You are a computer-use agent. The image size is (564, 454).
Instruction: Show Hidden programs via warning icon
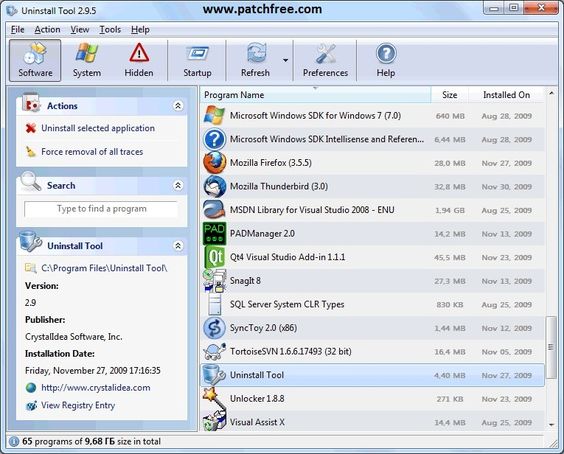139,60
